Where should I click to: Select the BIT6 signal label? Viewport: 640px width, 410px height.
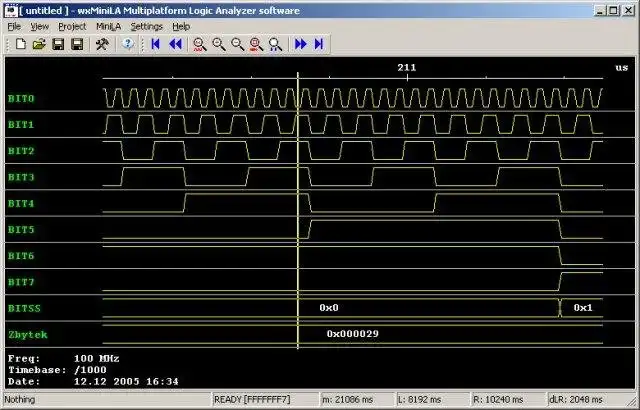(x=21, y=256)
